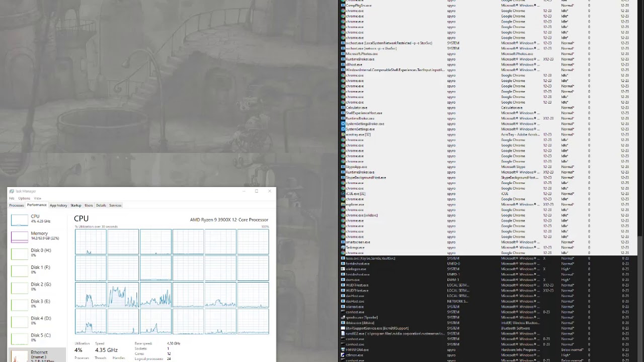Select the CPU graph thumbnail in sidebar

[20, 220]
